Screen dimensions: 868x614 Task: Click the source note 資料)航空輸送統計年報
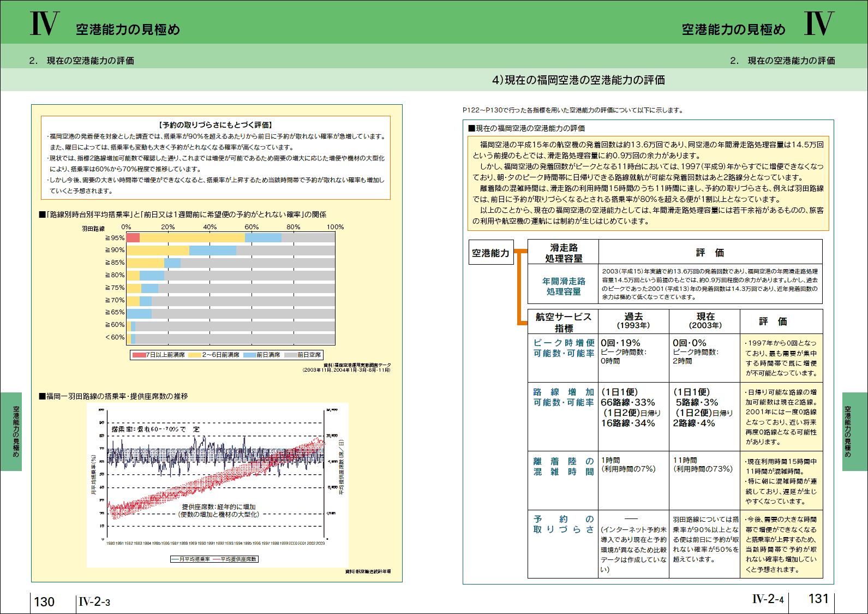[x=368, y=571]
